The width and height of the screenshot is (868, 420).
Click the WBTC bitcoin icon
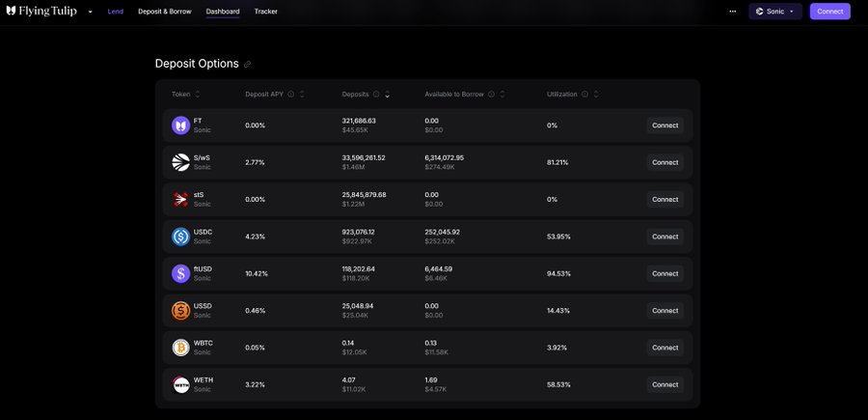tap(180, 348)
